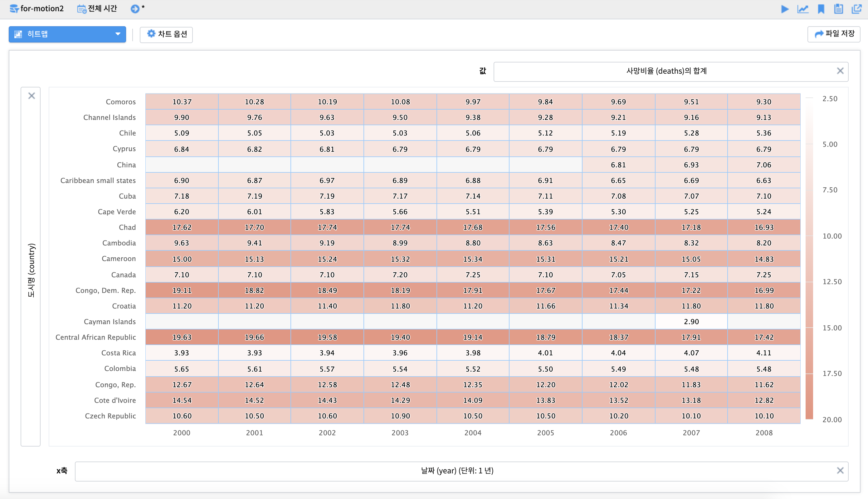
Task: Click cell 15.34 in Cameroon row
Action: [x=473, y=259]
